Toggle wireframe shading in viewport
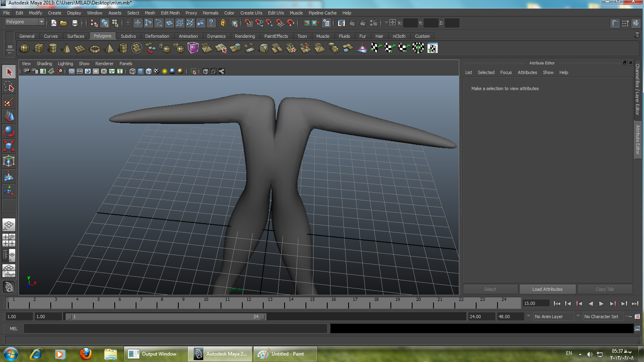The width and height of the screenshot is (644, 362). [x=132, y=71]
